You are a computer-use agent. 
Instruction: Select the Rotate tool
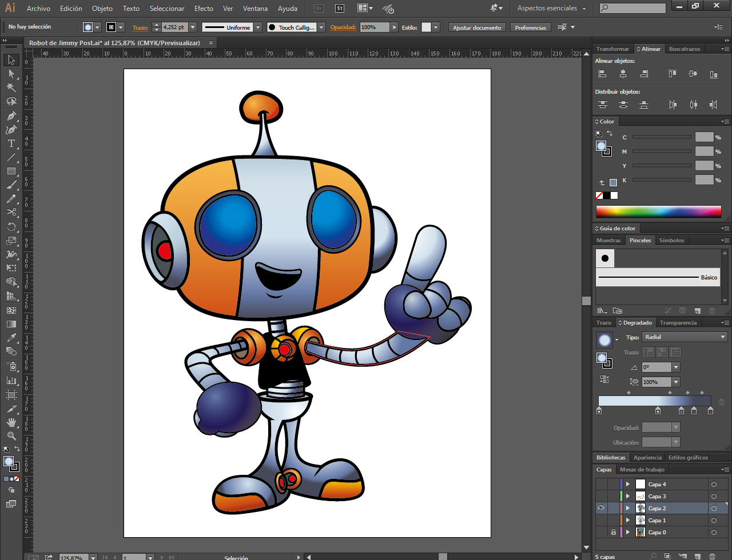(11, 227)
